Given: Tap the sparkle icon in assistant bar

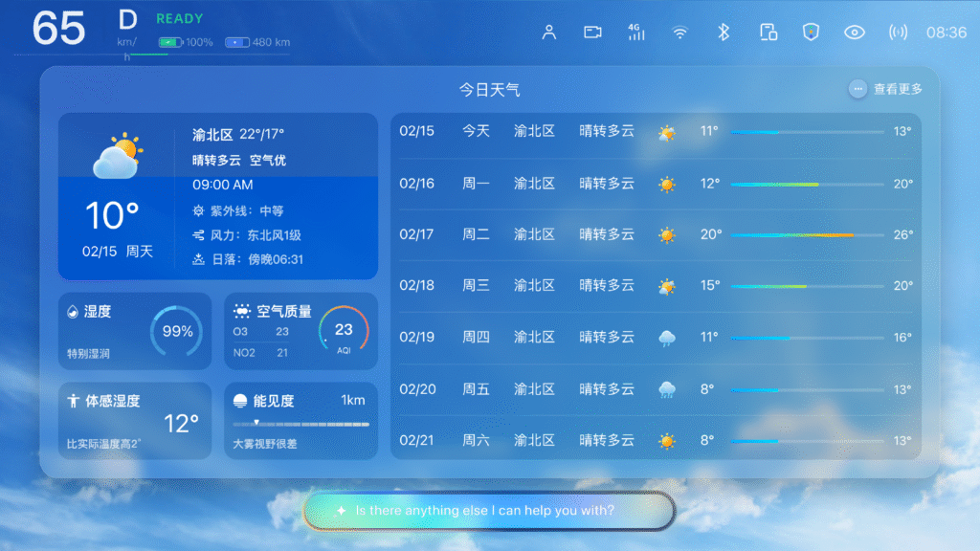Looking at the screenshot, I should tap(342, 511).
